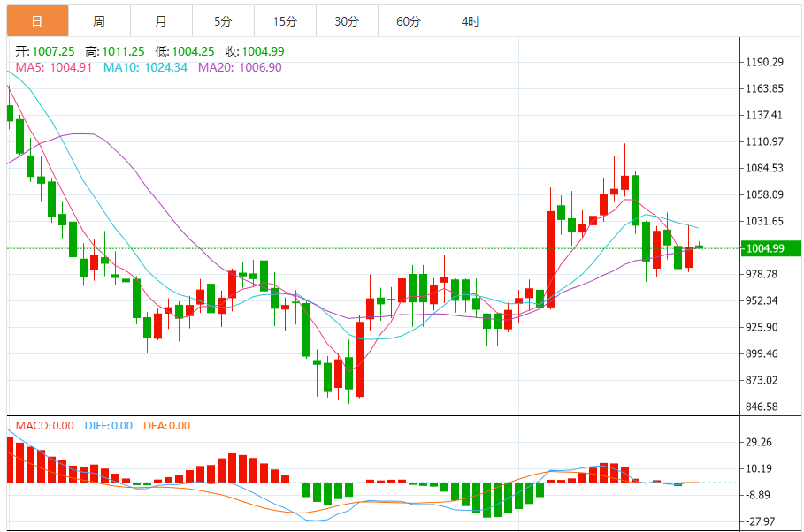
Task: Click the MA20: 1006.90 label
Action: click(x=240, y=67)
